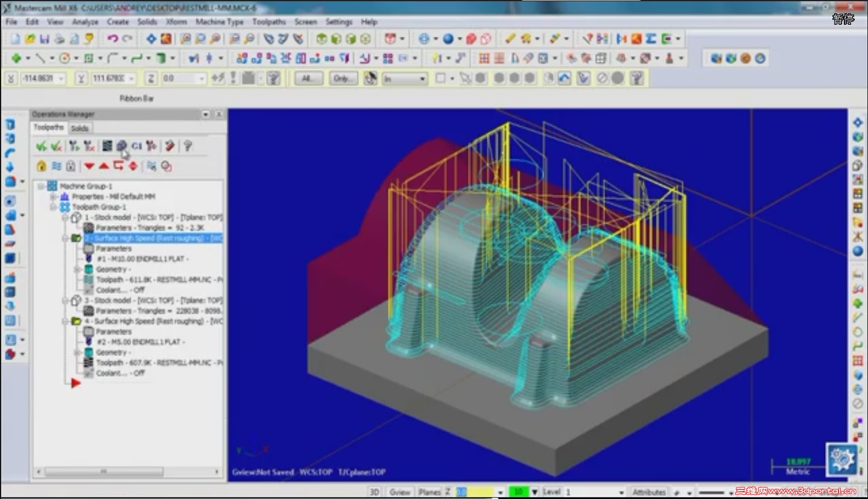Click the Only... selection button
The image size is (868, 499).
pos(343,78)
